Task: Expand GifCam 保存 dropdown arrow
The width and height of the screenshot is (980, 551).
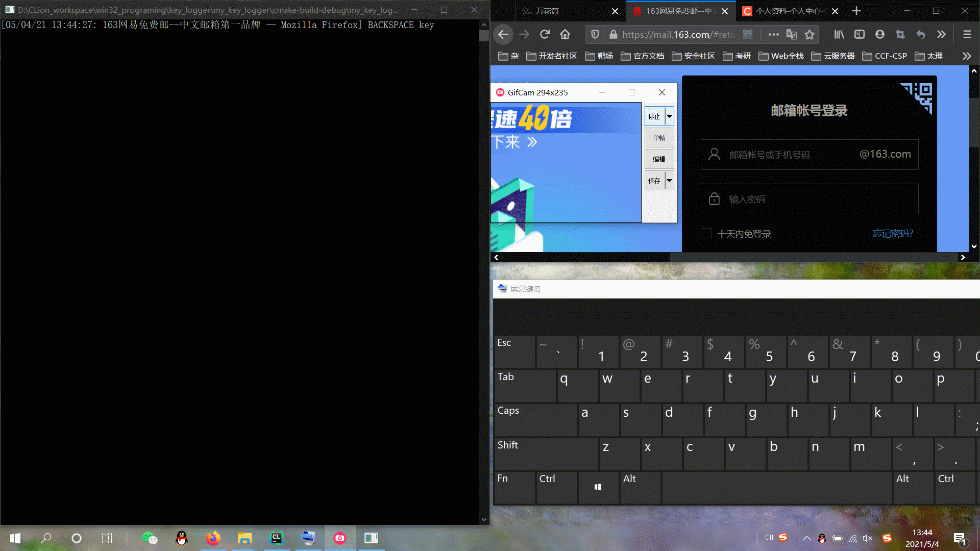Action: (x=669, y=180)
